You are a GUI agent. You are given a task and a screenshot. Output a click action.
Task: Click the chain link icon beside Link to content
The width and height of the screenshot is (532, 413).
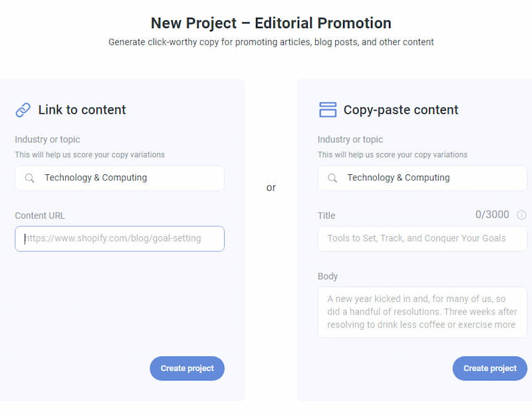click(23, 110)
